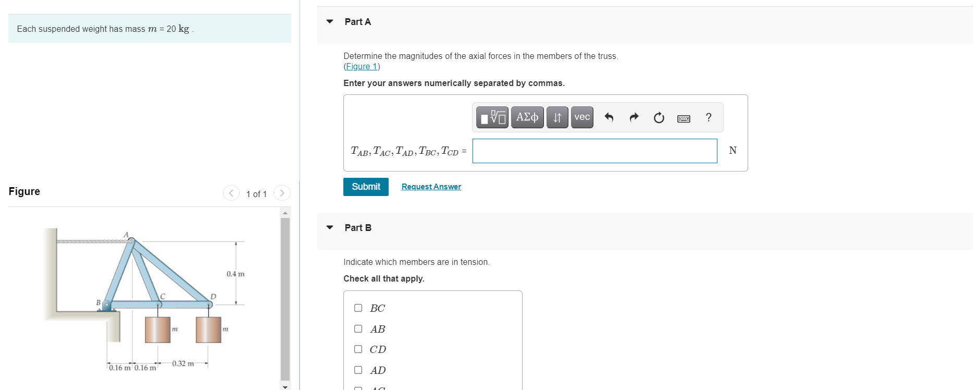
Task: Open Figure 1 link
Action: tap(362, 66)
